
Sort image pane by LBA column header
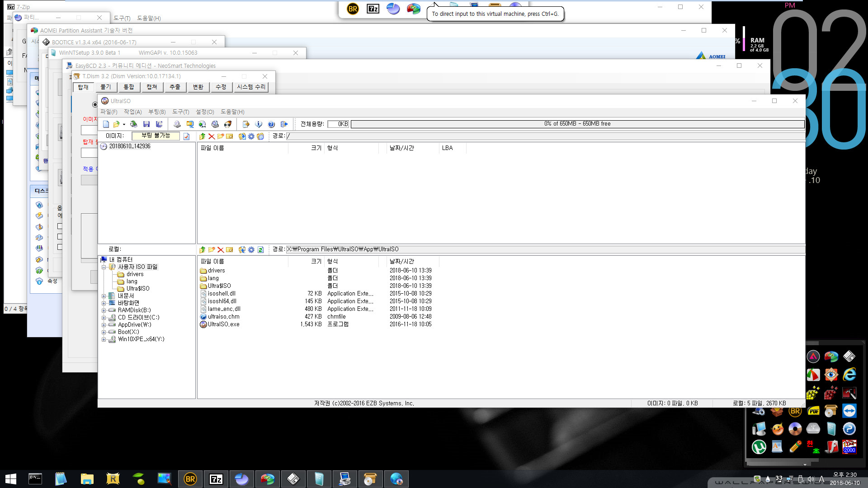point(452,148)
